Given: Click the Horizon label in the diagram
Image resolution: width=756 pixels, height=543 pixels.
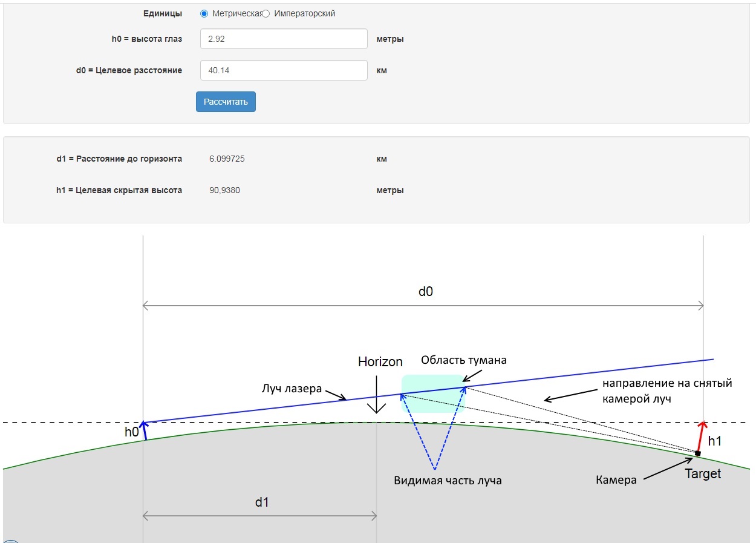Looking at the screenshot, I should click(x=380, y=362).
